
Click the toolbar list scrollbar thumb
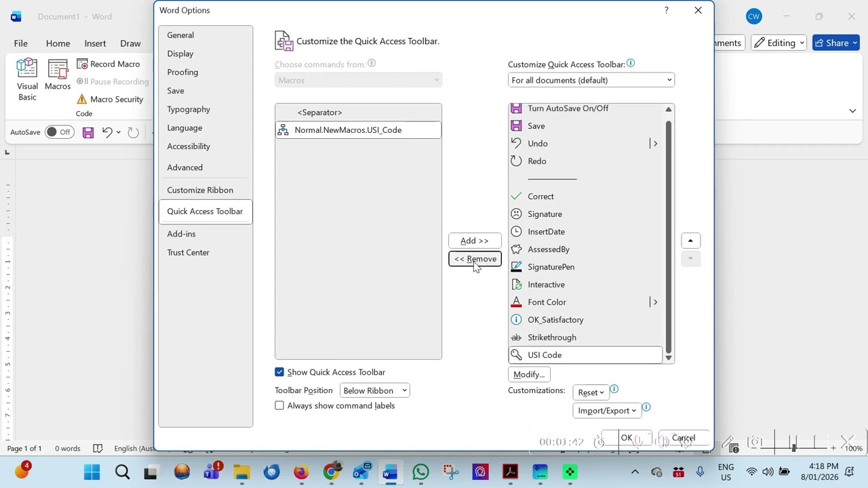(x=669, y=237)
